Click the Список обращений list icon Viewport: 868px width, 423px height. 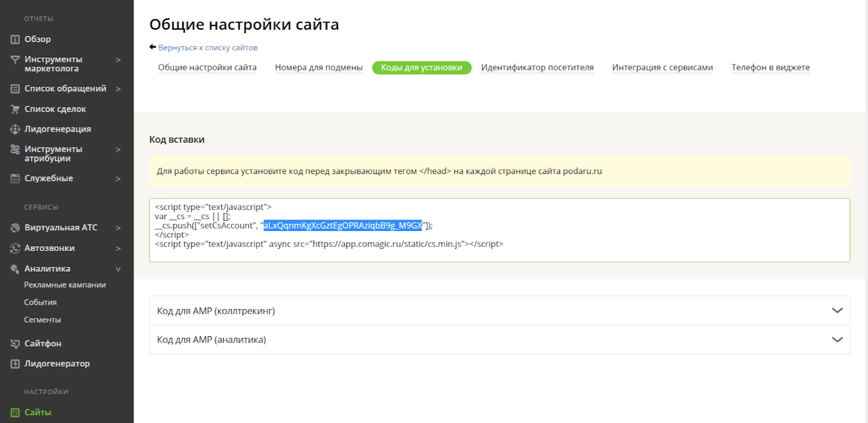(15, 89)
